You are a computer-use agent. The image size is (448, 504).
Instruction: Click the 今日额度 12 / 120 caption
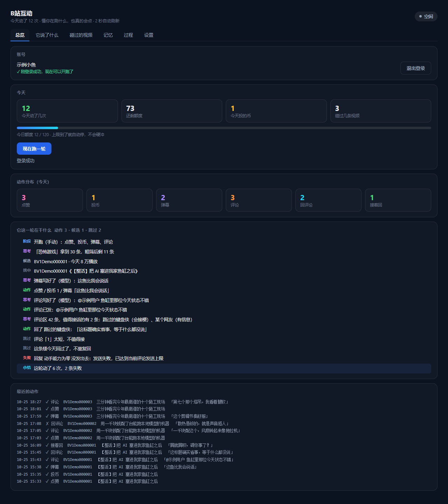(61, 135)
